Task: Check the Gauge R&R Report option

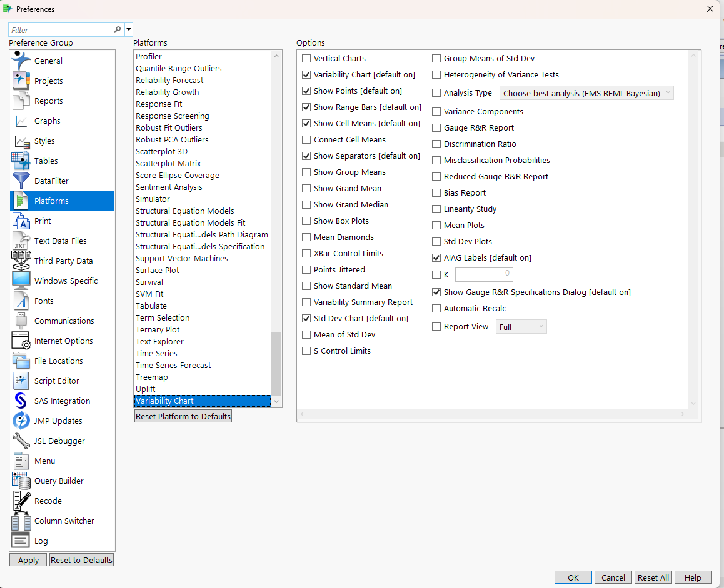Action: pos(436,127)
